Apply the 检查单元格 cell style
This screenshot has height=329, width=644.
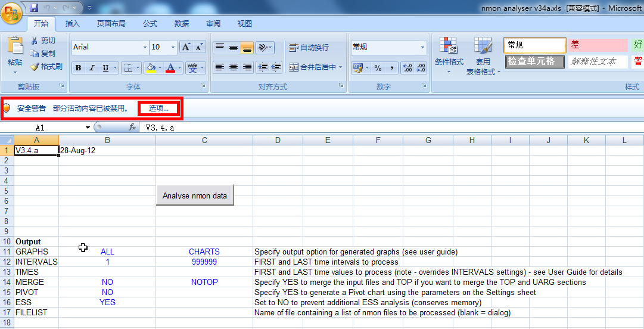pyautogui.click(x=535, y=61)
